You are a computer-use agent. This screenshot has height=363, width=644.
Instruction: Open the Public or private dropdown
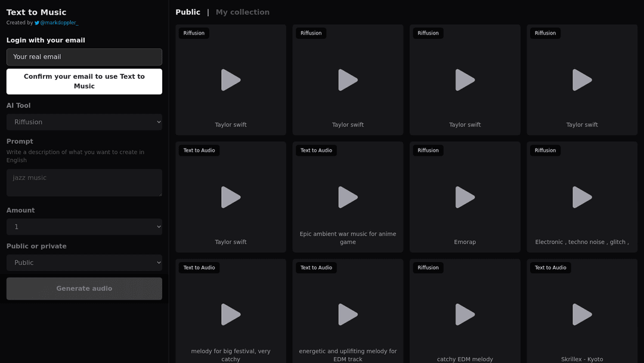[x=84, y=263]
